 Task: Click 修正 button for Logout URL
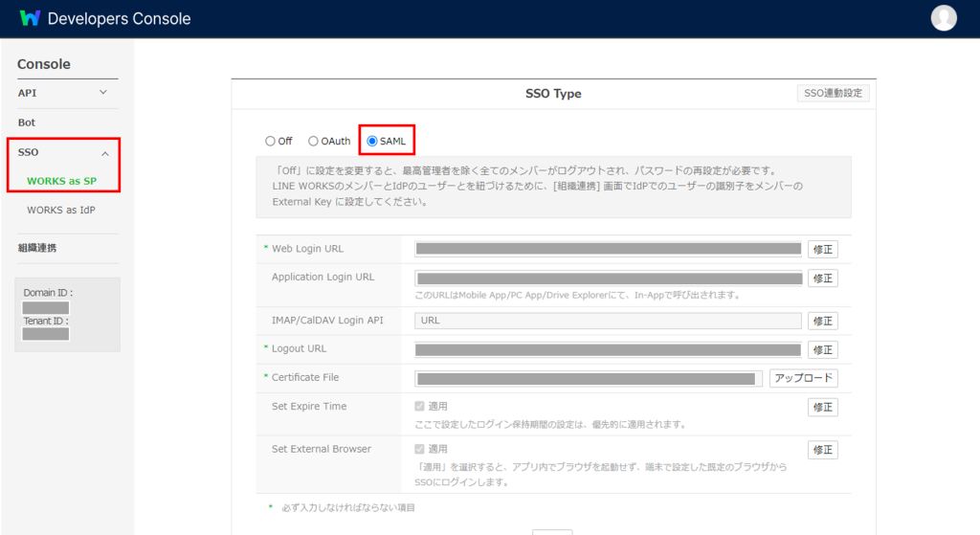point(822,350)
